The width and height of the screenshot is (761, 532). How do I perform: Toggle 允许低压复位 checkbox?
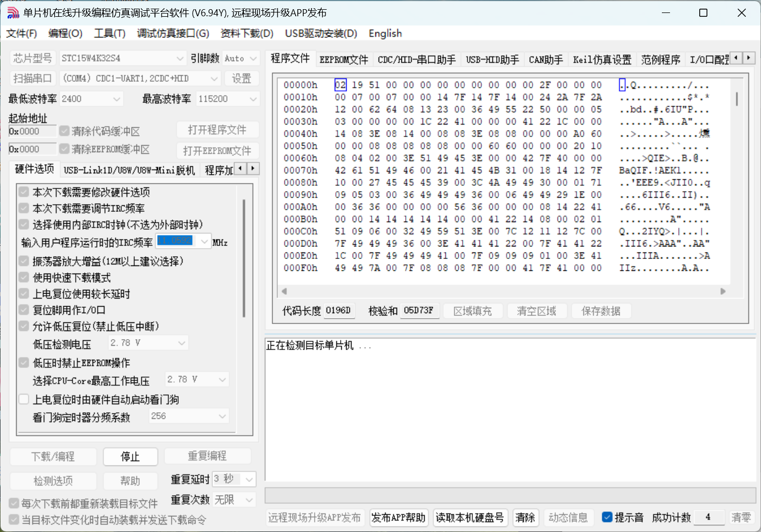(x=24, y=326)
